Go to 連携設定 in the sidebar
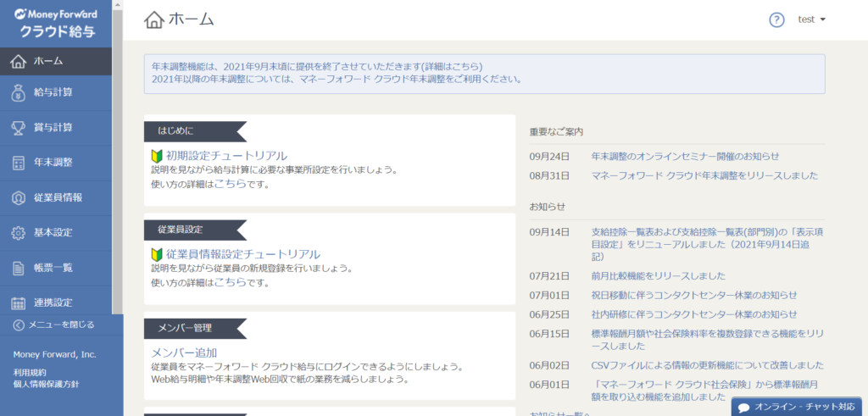The image size is (868, 416). [56, 302]
